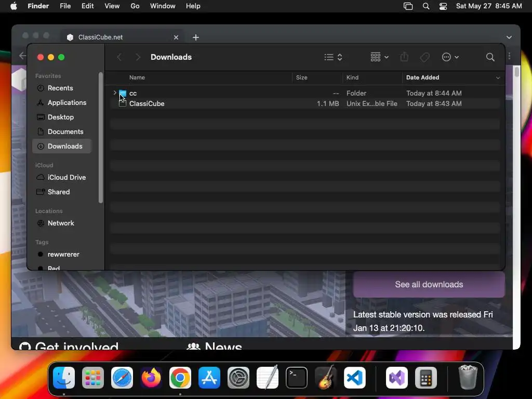Click the Share toolbar icon

(404, 57)
